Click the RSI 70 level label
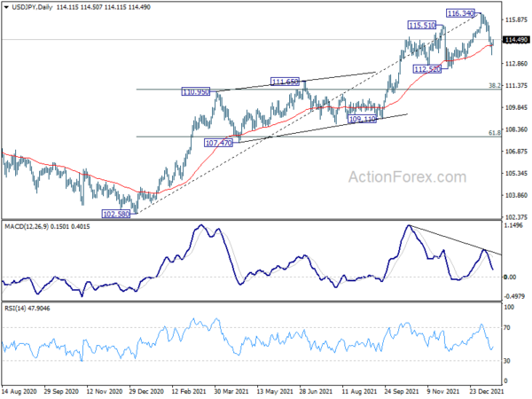 (506, 328)
